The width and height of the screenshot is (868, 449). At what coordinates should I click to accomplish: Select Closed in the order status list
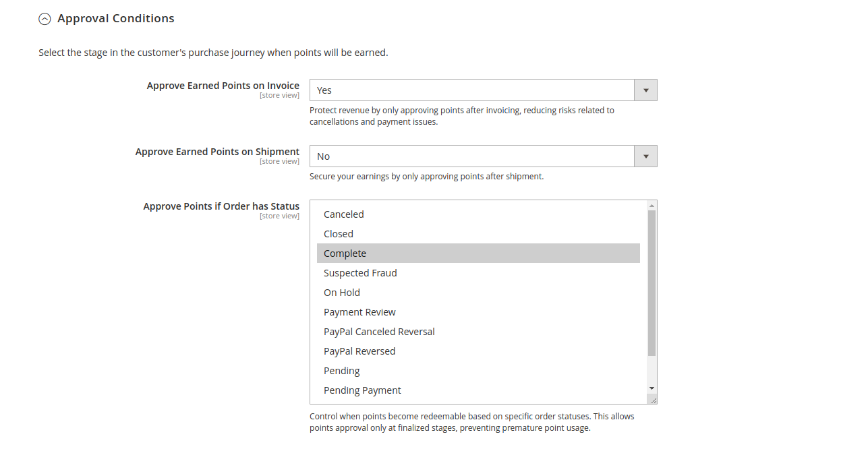click(x=338, y=233)
